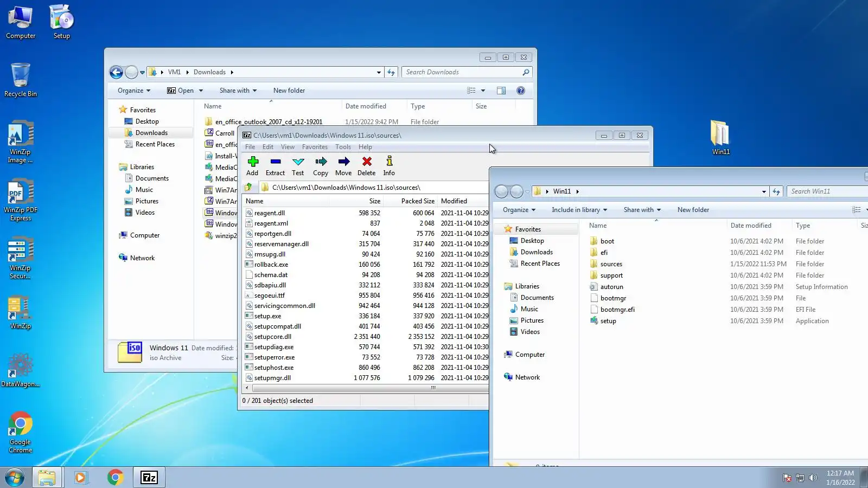The width and height of the screenshot is (868, 488).
Task: Open the Setup desktop shortcut
Action: (62, 22)
